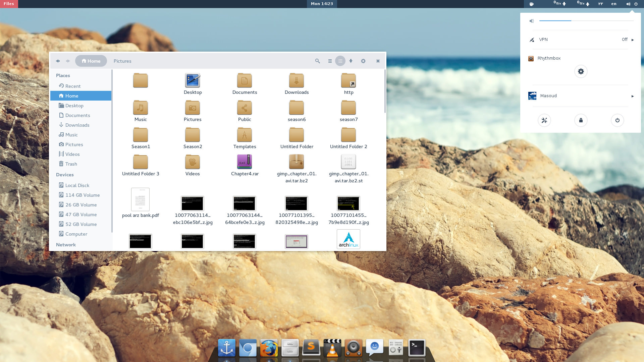644x362 pixels.
Task: Lock the screen with padlock button
Action: [x=581, y=120]
